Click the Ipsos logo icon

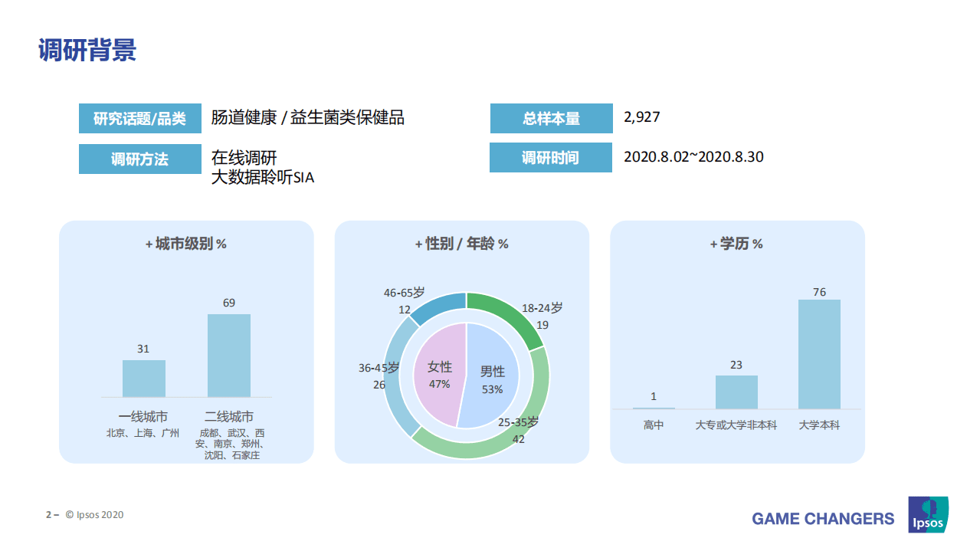928,517
